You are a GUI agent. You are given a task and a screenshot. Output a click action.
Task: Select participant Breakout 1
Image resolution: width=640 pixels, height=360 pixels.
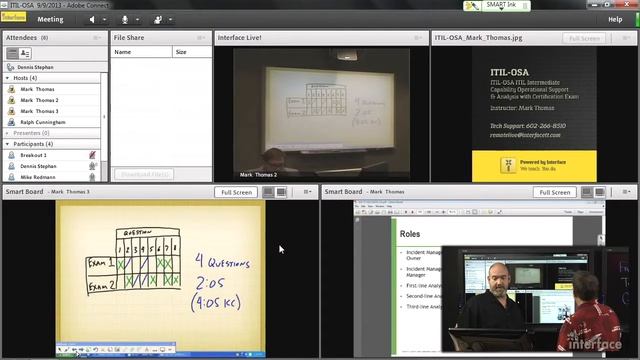point(52,155)
